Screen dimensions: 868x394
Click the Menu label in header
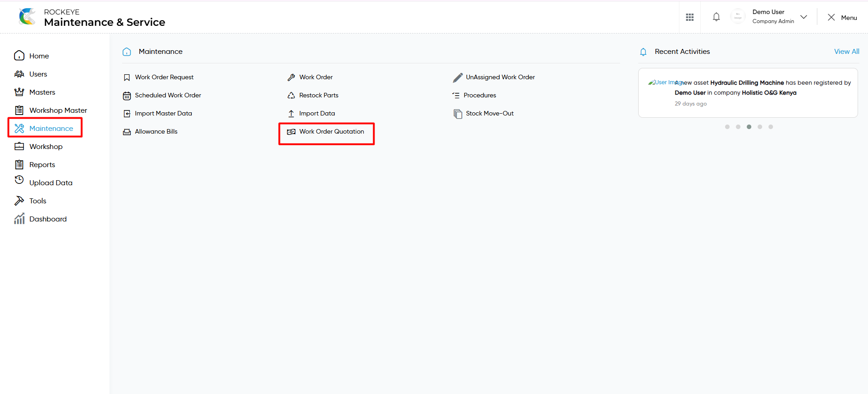(849, 18)
